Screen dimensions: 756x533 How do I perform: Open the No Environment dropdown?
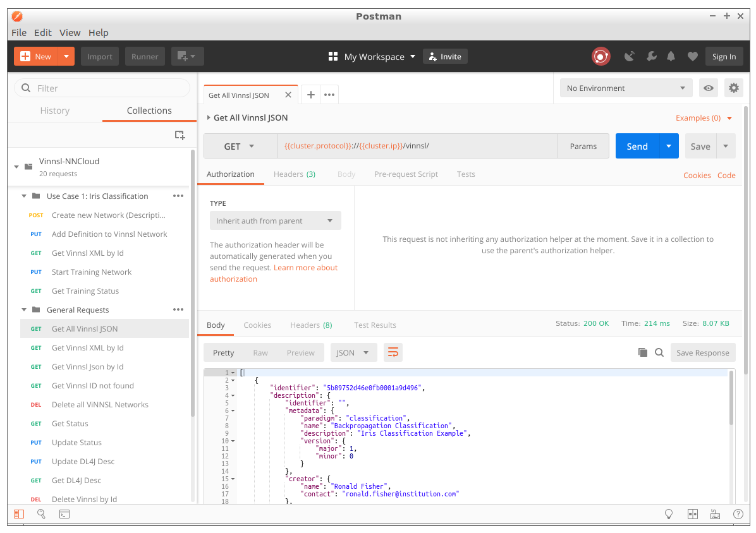coord(626,88)
